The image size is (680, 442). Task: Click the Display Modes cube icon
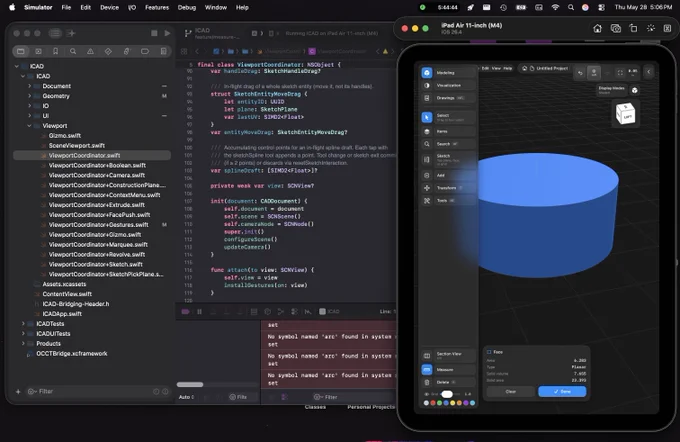point(634,90)
